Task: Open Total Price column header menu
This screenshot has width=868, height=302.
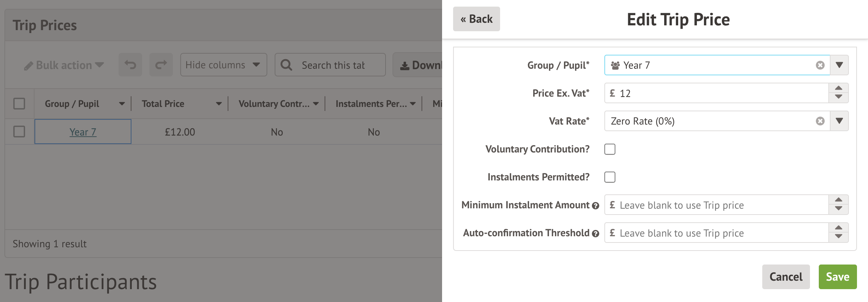Action: click(219, 104)
